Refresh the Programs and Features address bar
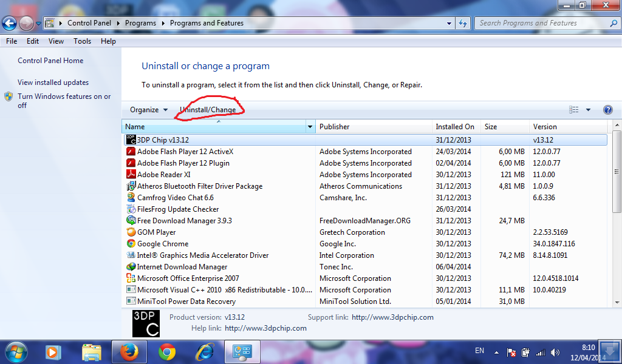622x364 pixels. click(x=462, y=23)
